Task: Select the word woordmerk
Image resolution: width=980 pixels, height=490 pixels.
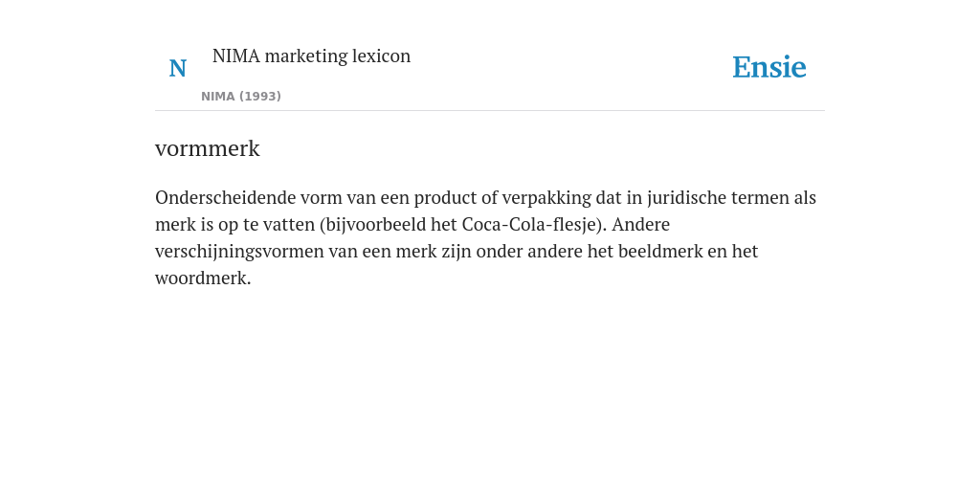Action: [x=203, y=278]
